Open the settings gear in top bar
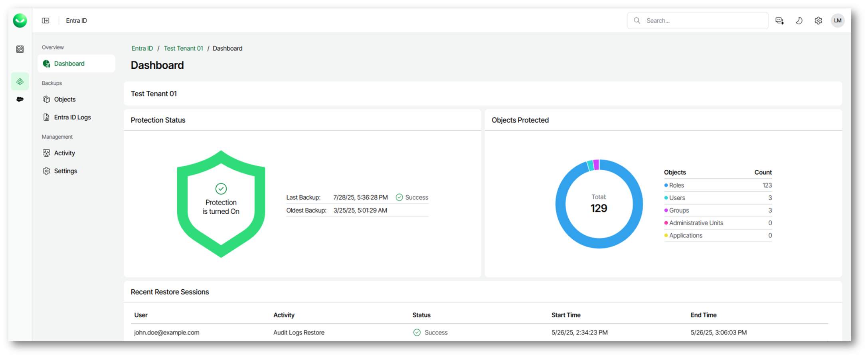 pos(818,21)
